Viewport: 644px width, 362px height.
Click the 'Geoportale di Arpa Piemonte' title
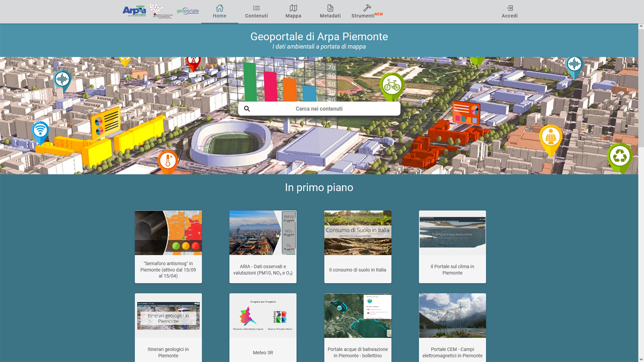tap(319, 37)
